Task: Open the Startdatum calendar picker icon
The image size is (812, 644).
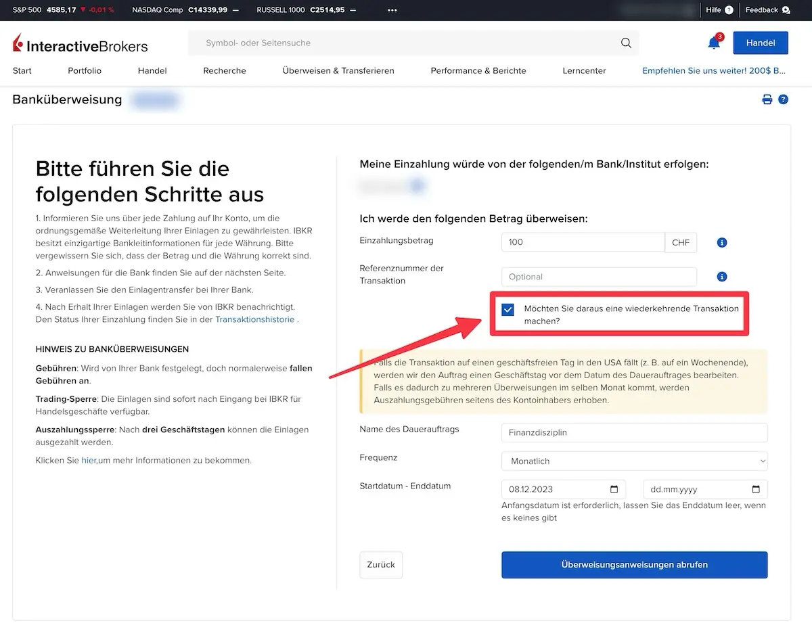Action: [614, 489]
